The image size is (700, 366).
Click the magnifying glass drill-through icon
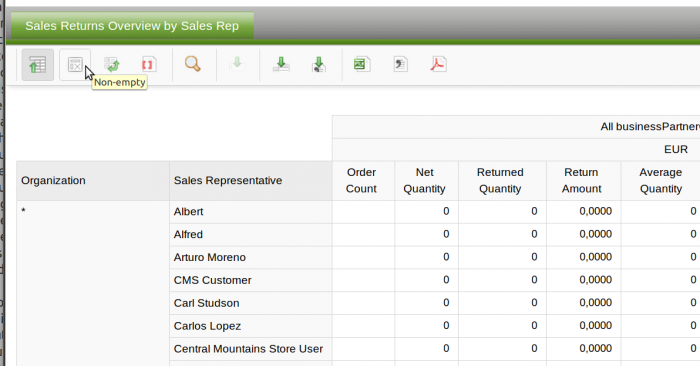(x=192, y=64)
